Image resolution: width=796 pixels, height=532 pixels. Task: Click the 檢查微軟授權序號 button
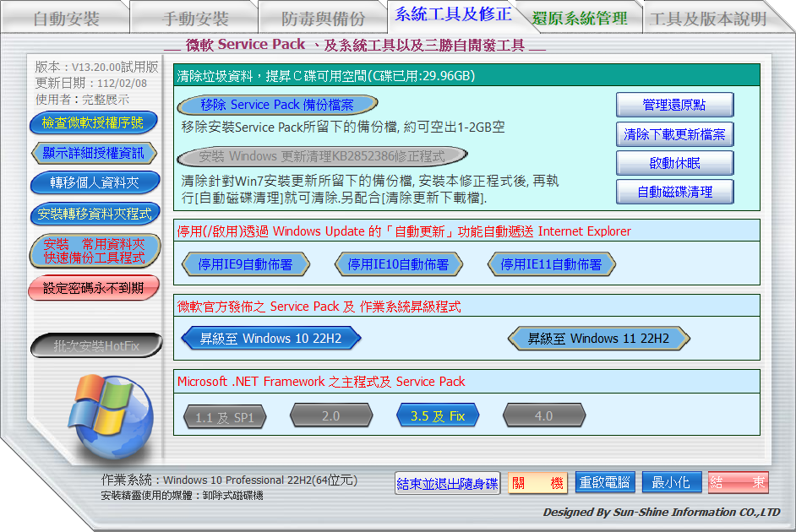94,123
